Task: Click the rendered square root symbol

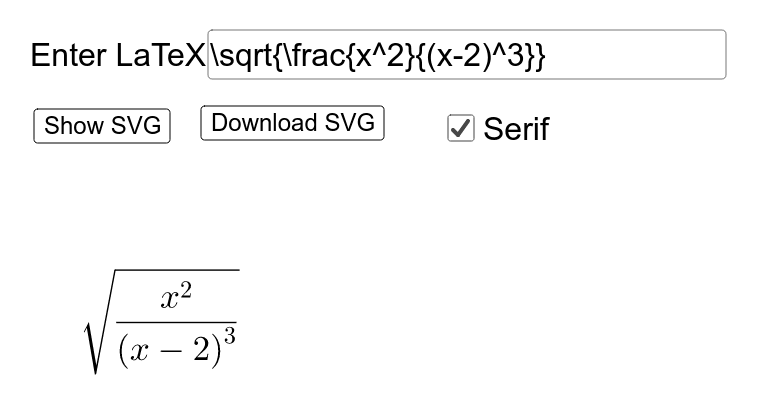Action: tap(99, 322)
